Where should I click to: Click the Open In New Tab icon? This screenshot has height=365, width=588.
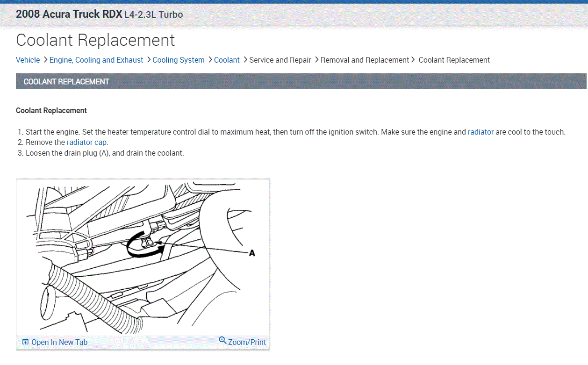25,342
